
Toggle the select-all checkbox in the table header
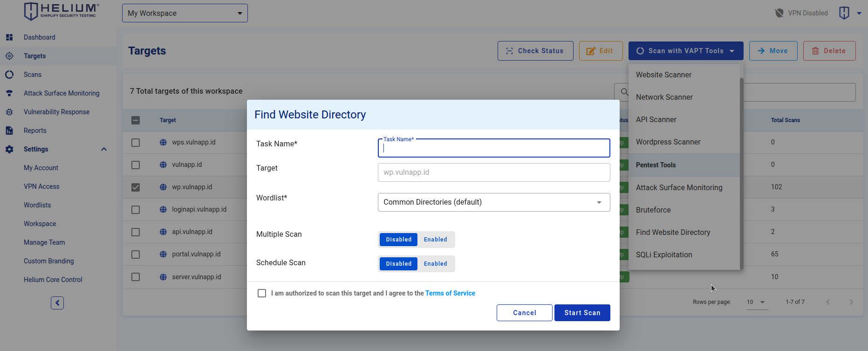(x=136, y=120)
